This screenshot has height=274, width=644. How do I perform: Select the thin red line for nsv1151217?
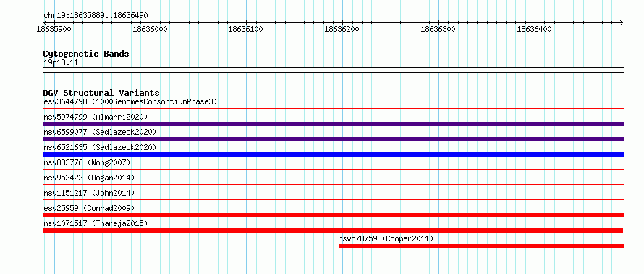[x=333, y=200]
